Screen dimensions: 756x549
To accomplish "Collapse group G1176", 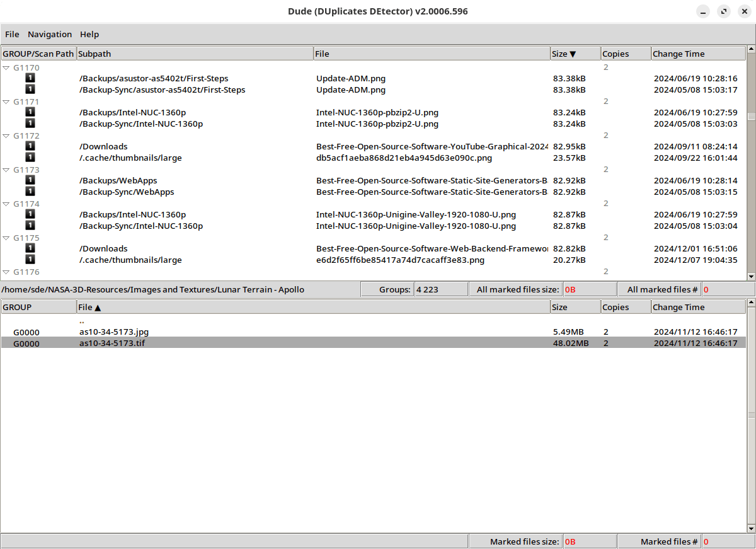I will pyautogui.click(x=6, y=272).
